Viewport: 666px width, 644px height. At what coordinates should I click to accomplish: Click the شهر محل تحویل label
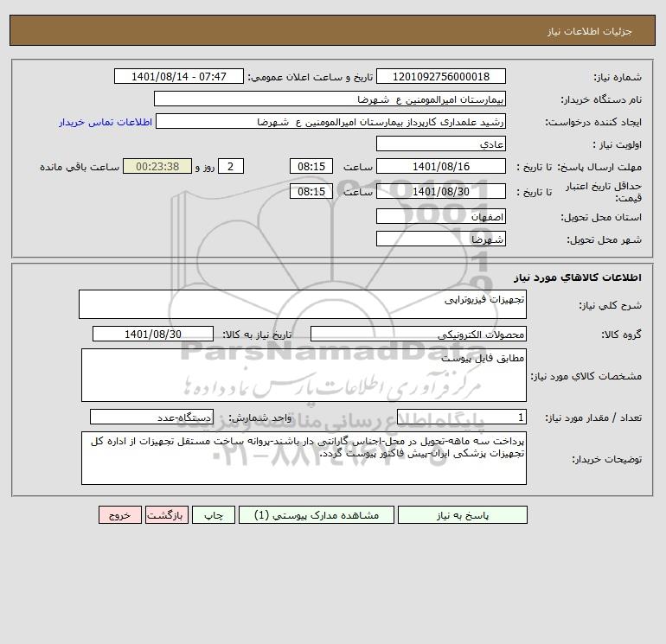605,239
